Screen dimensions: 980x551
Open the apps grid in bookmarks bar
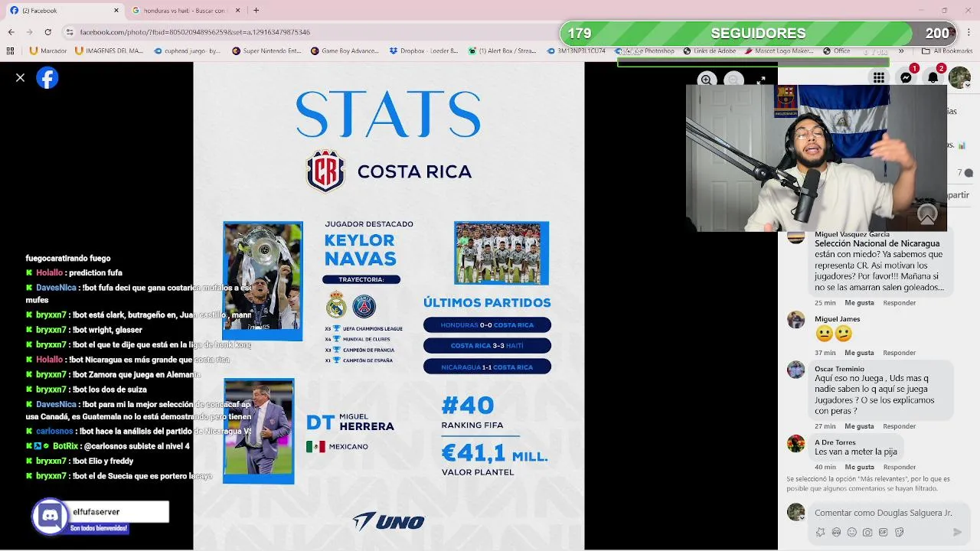click(x=10, y=51)
